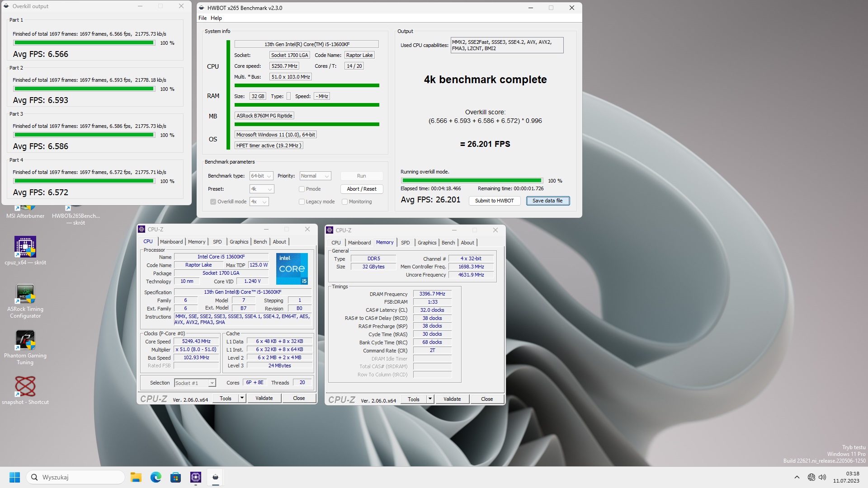Screen dimensions: 868x488
Task: Click Run button in benchmark parameters
Action: click(x=362, y=176)
